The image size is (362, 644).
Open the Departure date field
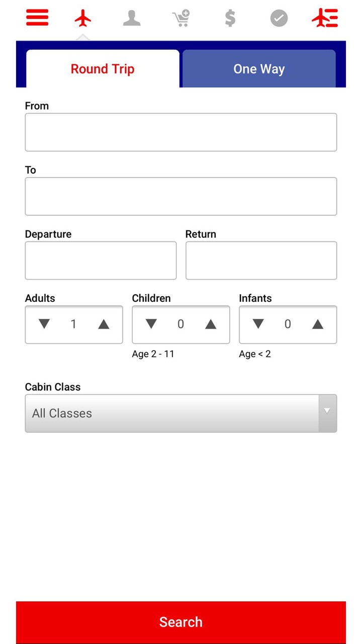click(101, 261)
